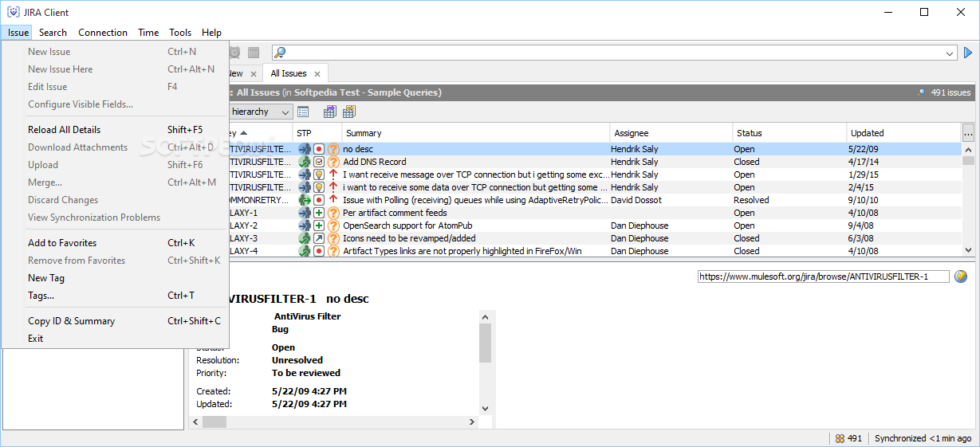Open the Time menu

[x=148, y=33]
